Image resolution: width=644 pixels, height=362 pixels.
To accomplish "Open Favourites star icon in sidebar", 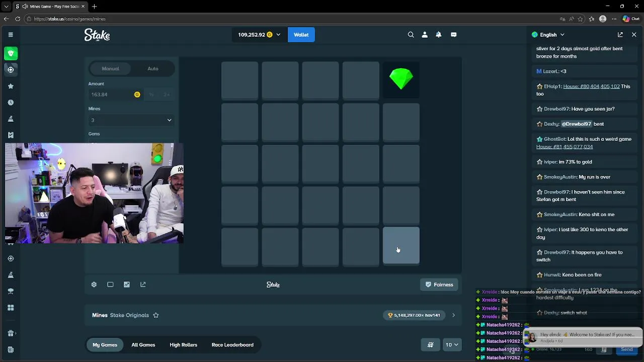I will click(11, 86).
